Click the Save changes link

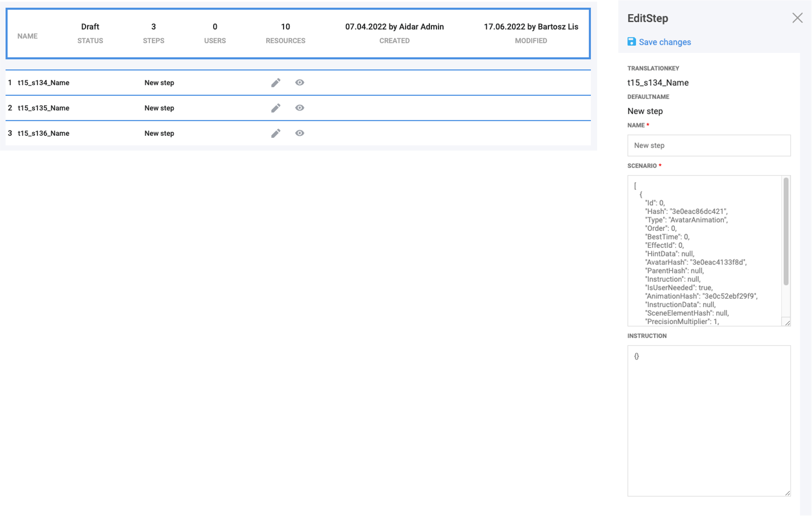coord(665,42)
